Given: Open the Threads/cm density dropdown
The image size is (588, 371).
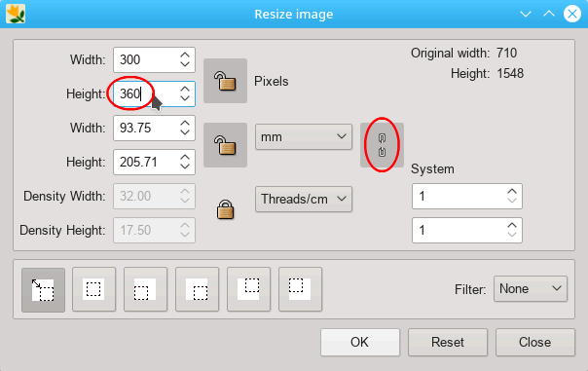Looking at the screenshot, I should pos(304,199).
